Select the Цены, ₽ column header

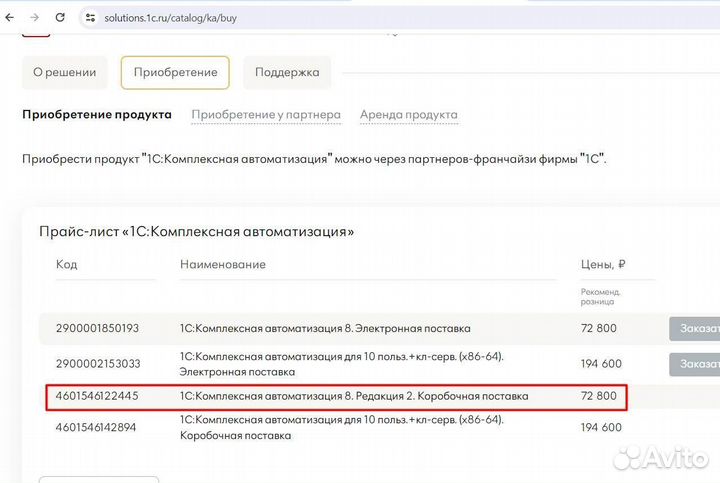[x=603, y=264]
